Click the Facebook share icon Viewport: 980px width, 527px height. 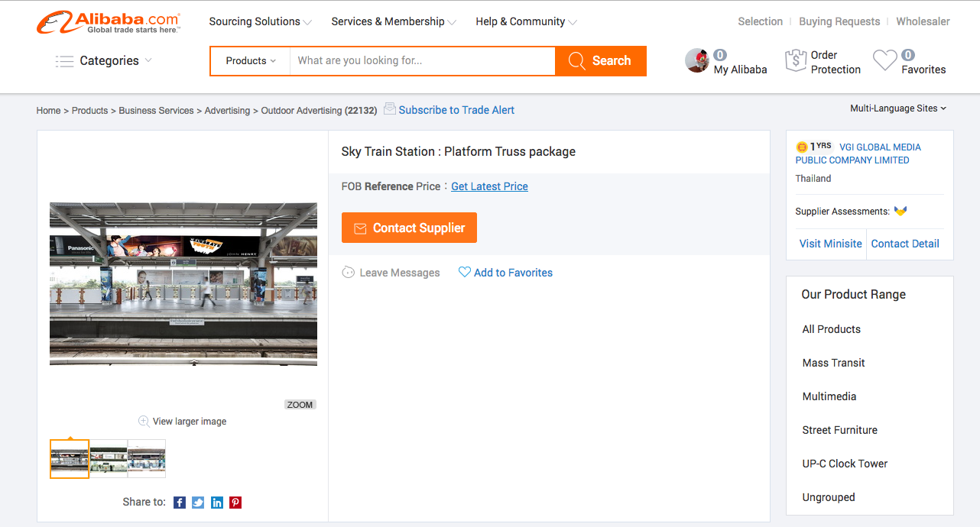[x=180, y=503]
